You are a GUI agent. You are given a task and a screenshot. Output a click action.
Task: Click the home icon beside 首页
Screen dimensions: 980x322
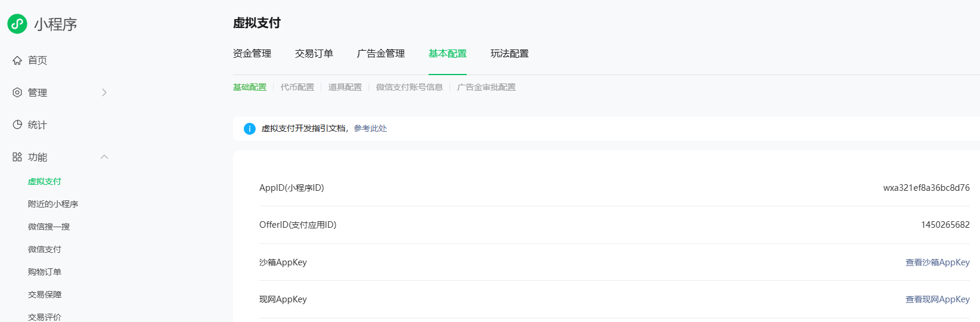(17, 60)
